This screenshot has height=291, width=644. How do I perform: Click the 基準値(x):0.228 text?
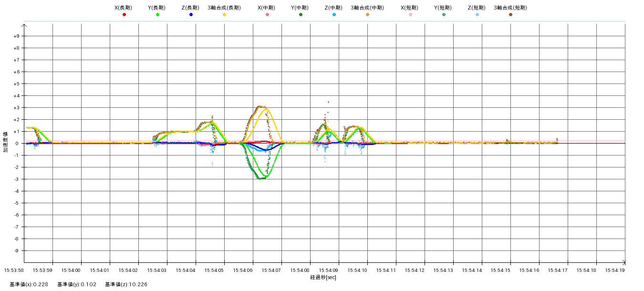click(29, 284)
